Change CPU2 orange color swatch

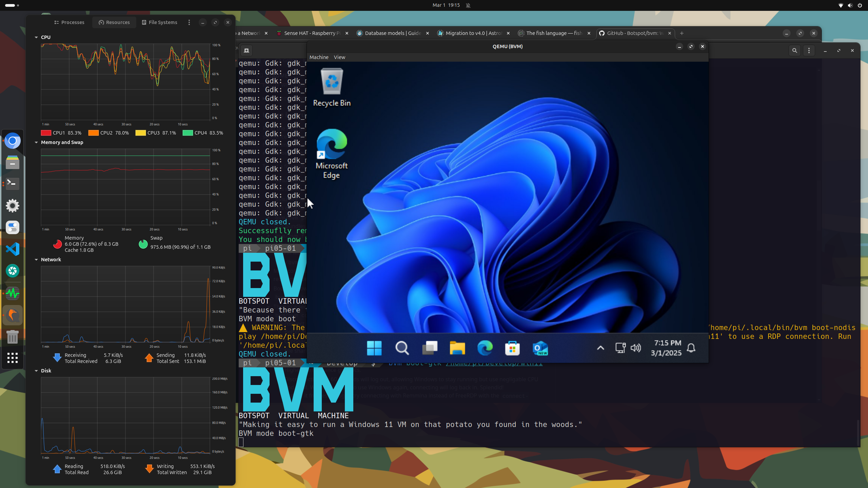tap(93, 133)
